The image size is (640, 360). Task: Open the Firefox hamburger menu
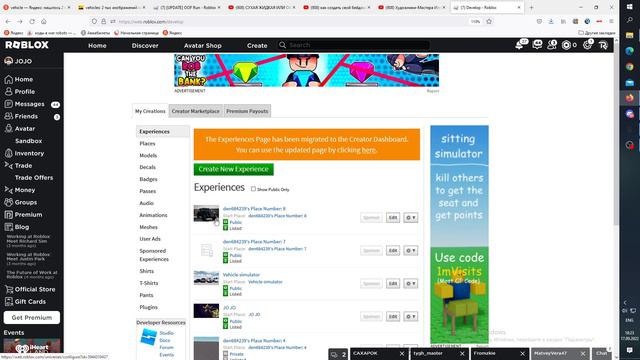pos(611,21)
